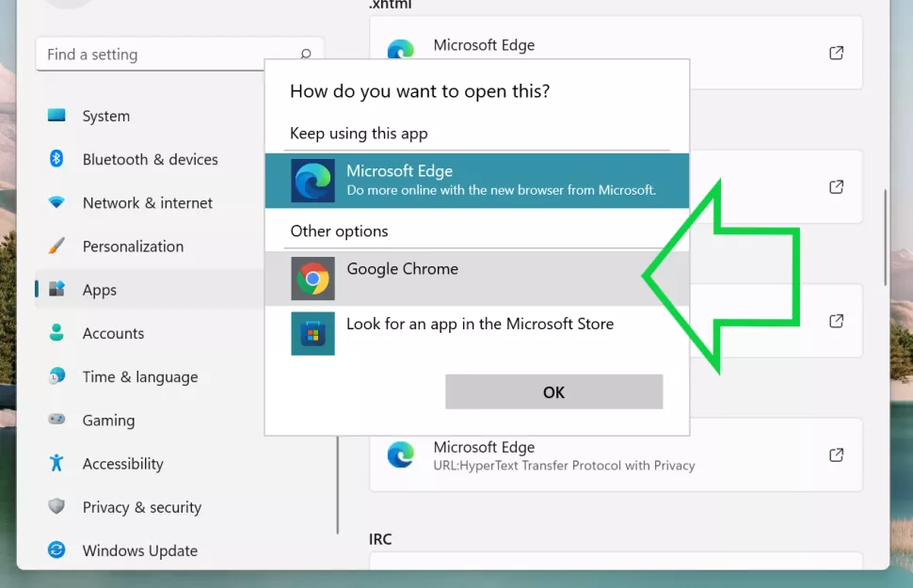Click the Privacy & security shield icon
The image size is (913, 588).
[56, 506]
